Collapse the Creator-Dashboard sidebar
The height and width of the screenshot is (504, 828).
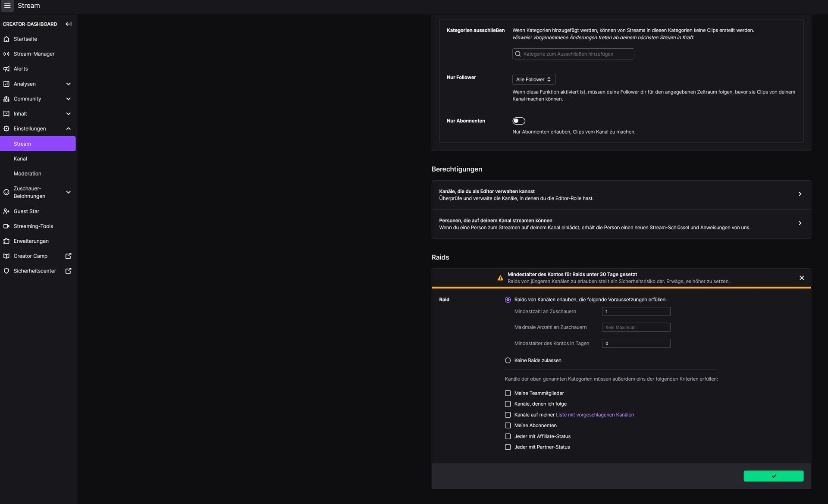pos(68,24)
